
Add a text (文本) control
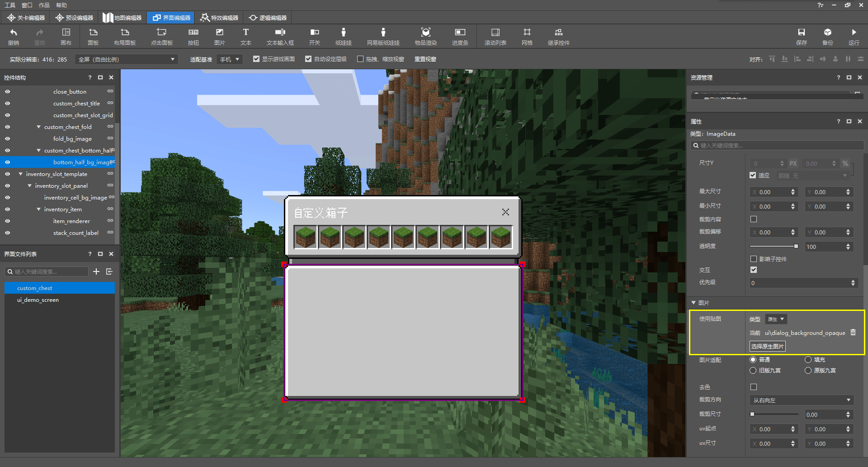pos(246,36)
